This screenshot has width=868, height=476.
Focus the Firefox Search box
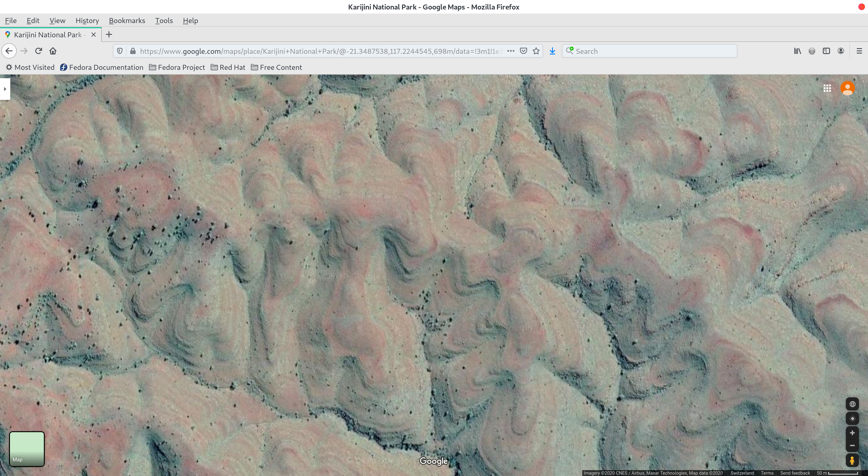pyautogui.click(x=649, y=51)
